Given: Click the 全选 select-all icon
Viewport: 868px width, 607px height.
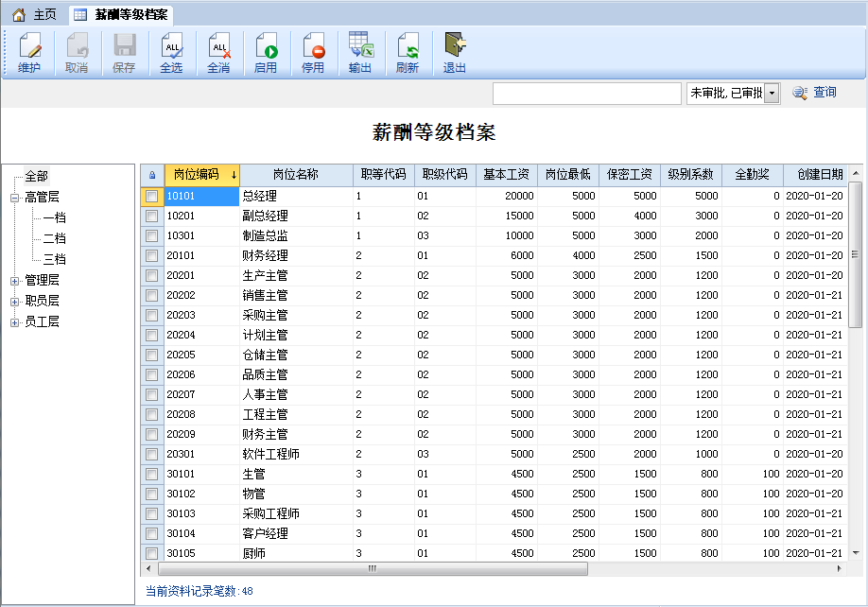Looking at the screenshot, I should (x=171, y=53).
